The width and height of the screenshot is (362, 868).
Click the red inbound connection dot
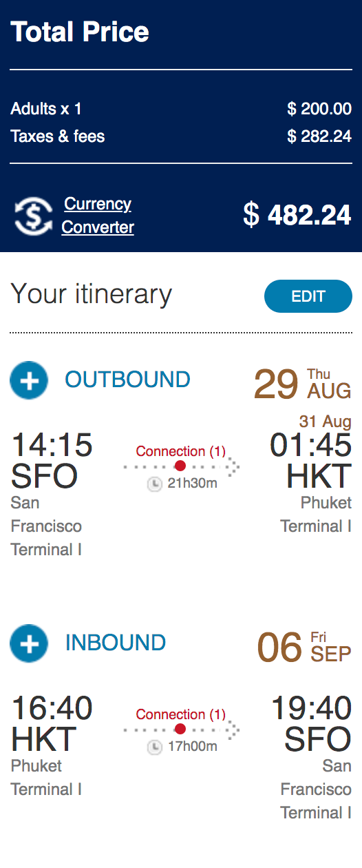pyautogui.click(x=180, y=730)
